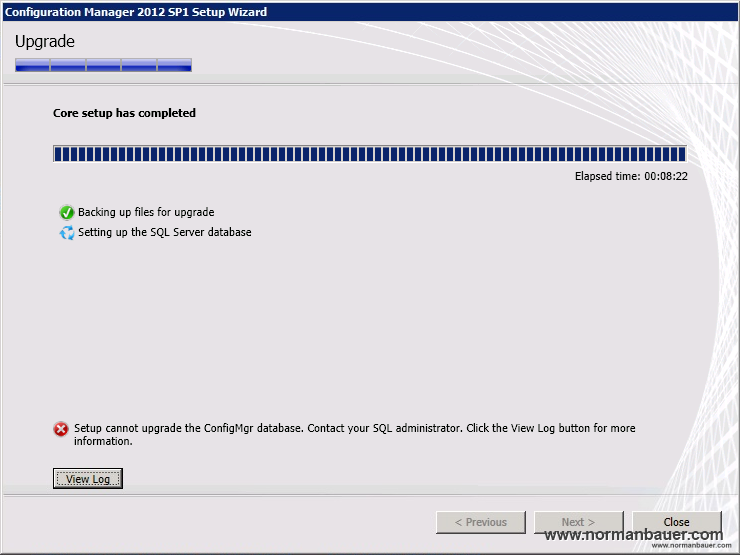The image size is (740, 555).
Task: Click first segment of Upgrade step indicator
Action: coord(32,65)
